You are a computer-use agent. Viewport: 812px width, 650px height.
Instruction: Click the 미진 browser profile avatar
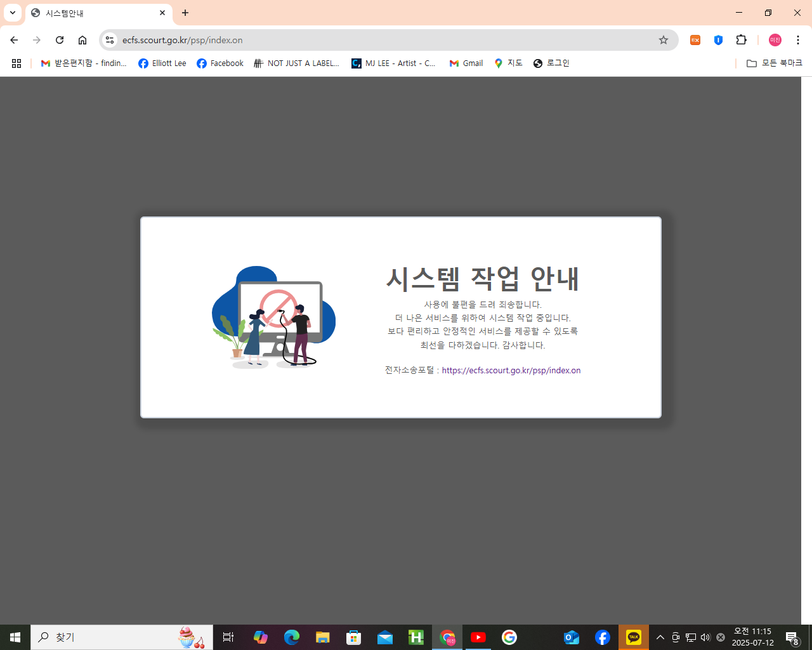775,39
